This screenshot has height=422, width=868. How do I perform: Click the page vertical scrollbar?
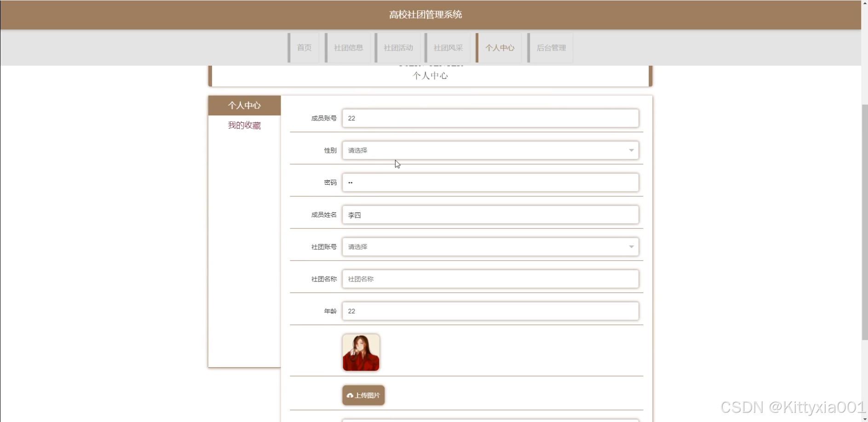(x=865, y=222)
